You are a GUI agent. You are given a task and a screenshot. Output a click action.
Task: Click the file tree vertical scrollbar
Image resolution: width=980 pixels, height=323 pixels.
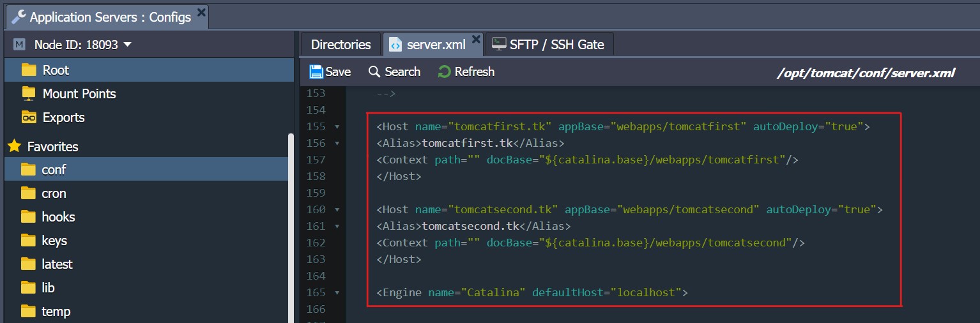point(291,227)
